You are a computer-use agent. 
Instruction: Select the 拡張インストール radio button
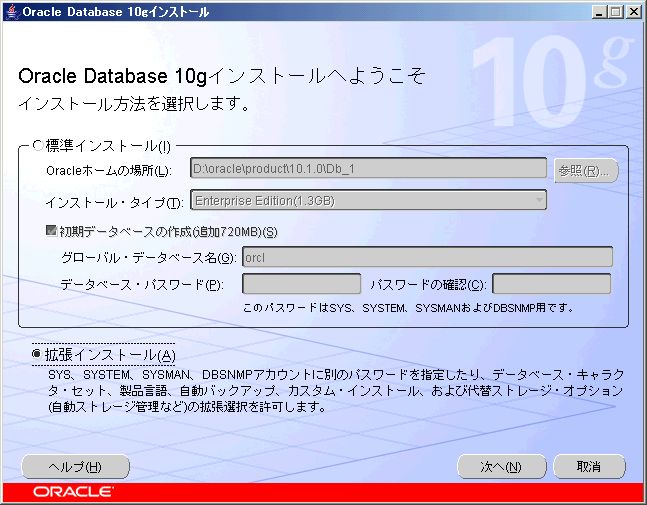click(x=37, y=354)
